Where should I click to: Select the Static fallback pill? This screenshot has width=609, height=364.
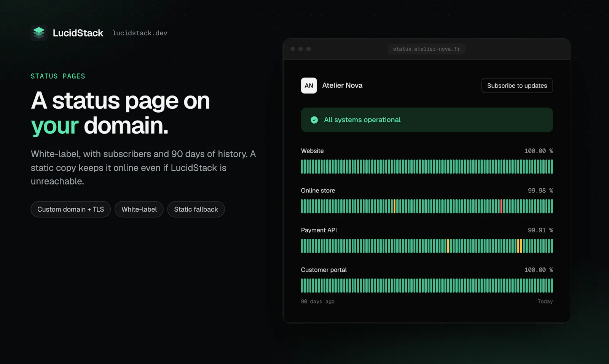pos(196,209)
